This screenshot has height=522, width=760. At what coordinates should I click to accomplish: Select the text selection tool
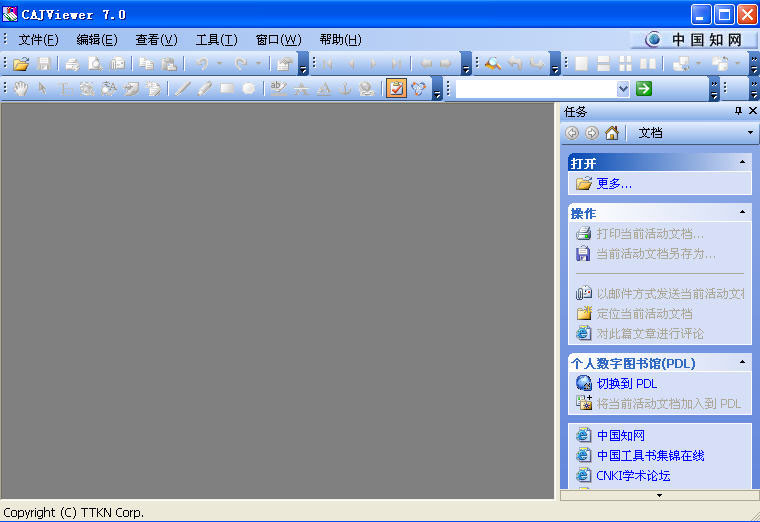64,89
